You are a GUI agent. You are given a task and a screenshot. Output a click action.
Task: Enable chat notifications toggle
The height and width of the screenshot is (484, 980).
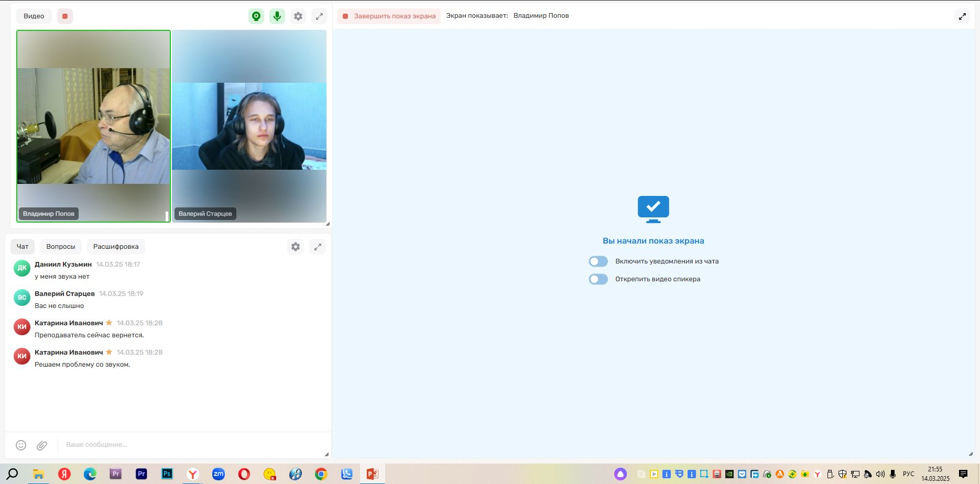598,261
